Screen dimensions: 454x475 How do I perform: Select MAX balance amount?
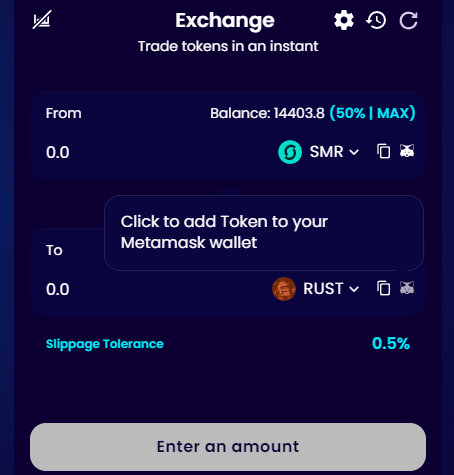pyautogui.click(x=393, y=113)
